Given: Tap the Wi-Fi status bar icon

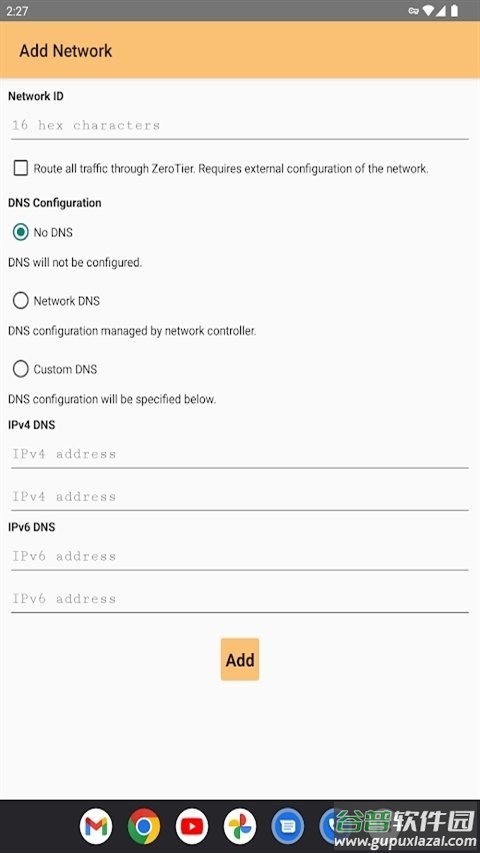Looking at the screenshot, I should click(x=428, y=11).
